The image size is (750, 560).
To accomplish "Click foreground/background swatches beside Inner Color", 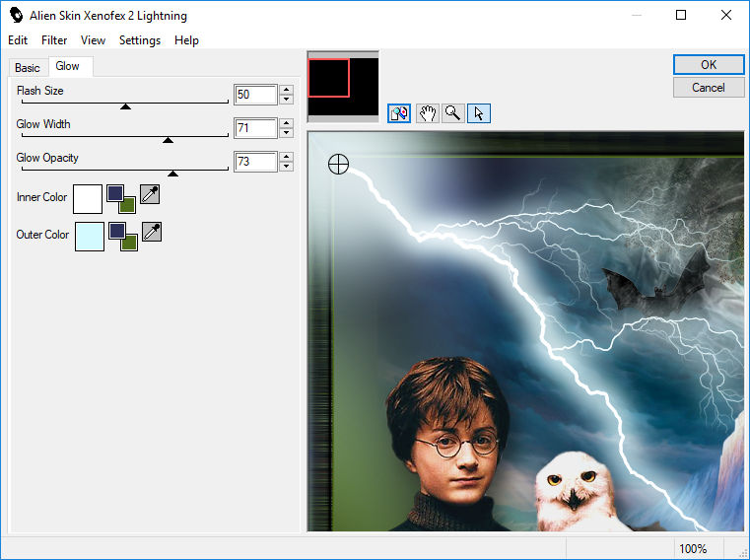I will pos(121,199).
